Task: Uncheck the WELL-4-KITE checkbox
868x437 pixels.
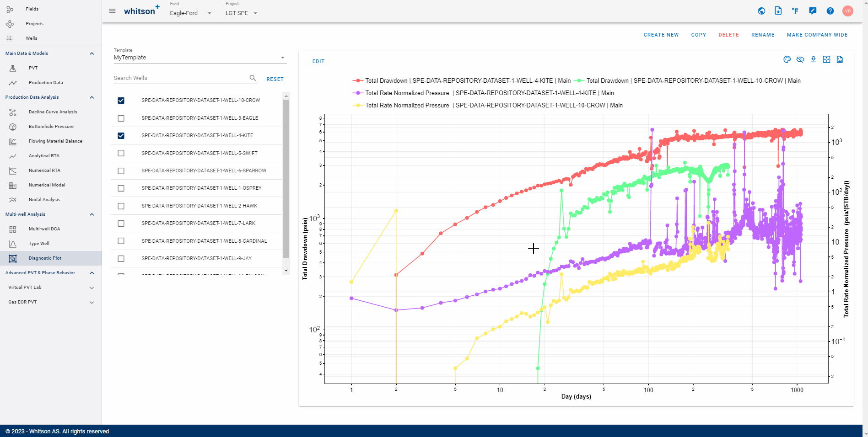Action: 121,136
